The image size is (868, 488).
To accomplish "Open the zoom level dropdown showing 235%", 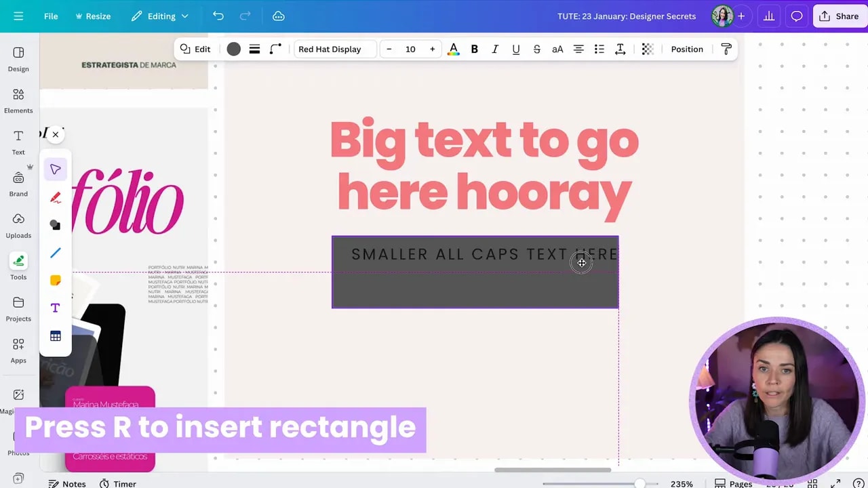I will [x=682, y=484].
